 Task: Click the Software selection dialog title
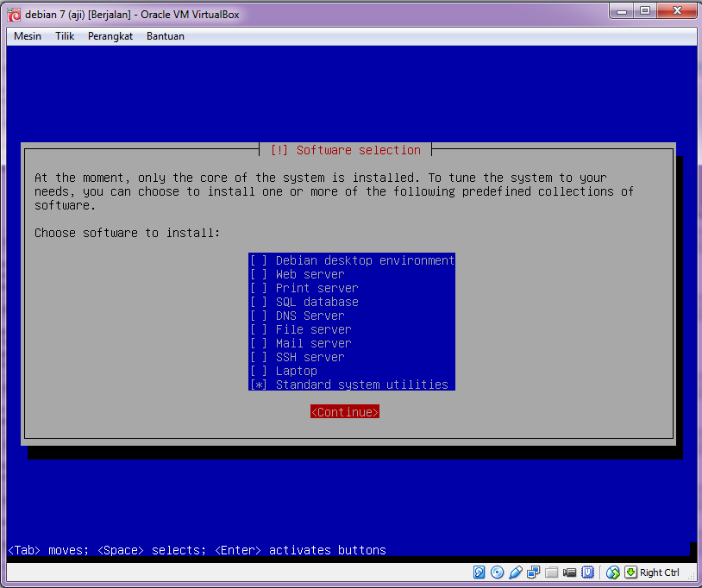pos(345,150)
